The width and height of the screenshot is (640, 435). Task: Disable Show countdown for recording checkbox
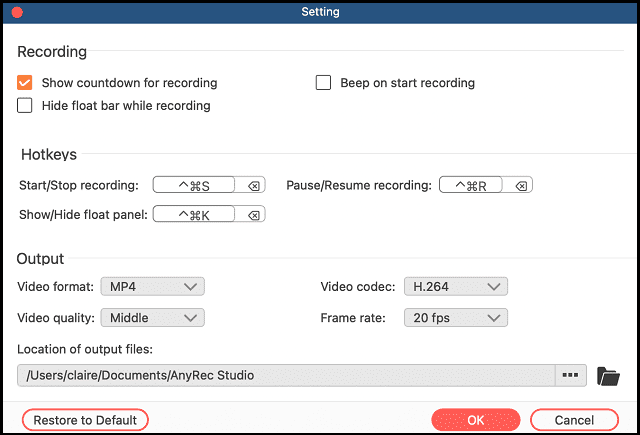point(24,82)
